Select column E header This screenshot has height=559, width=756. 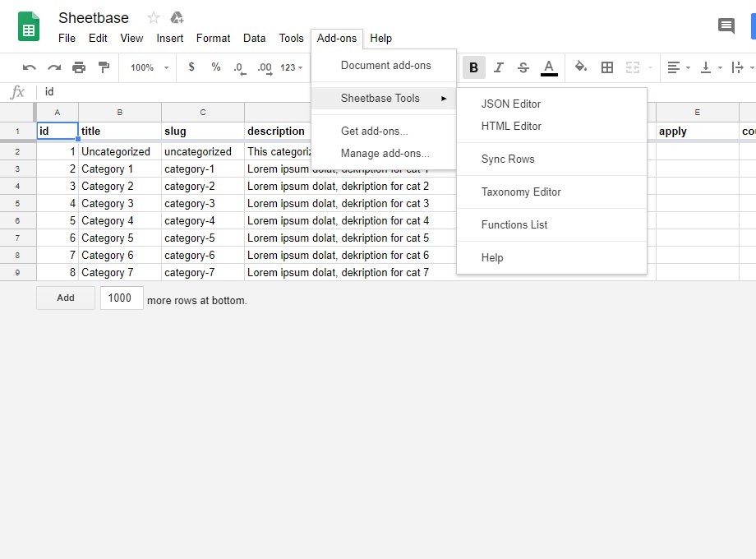coord(697,113)
